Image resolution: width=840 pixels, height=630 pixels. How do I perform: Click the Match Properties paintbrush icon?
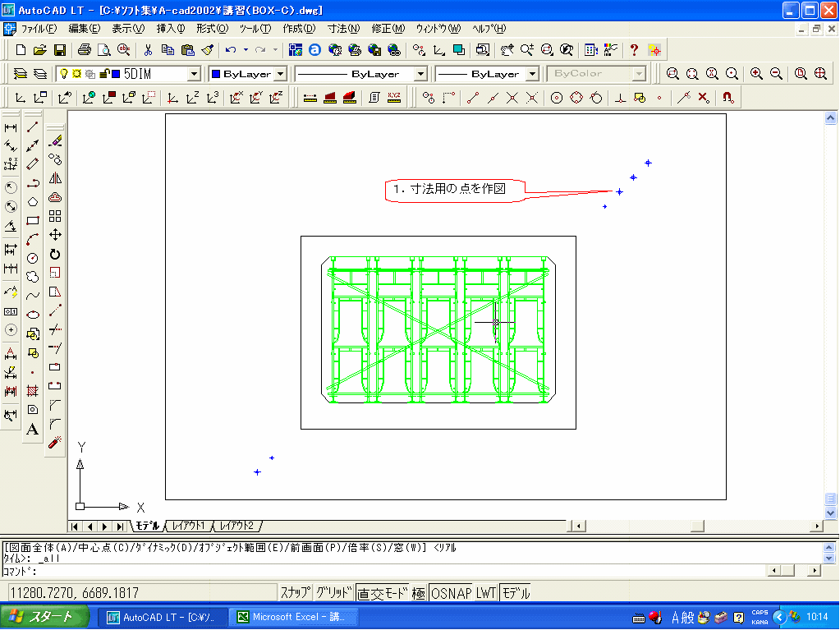pyautogui.click(x=208, y=50)
